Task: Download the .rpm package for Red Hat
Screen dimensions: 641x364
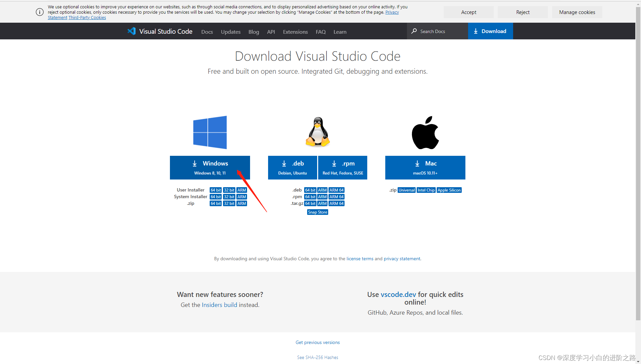Action: click(x=343, y=167)
